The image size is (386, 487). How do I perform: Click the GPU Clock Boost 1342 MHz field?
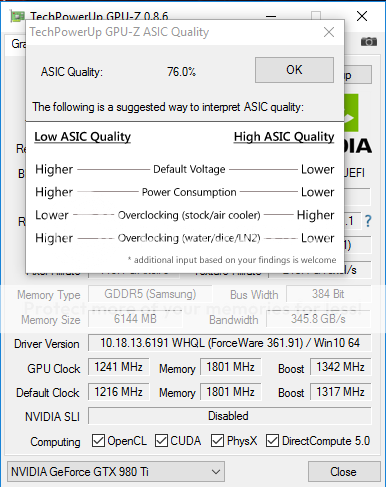(341, 367)
